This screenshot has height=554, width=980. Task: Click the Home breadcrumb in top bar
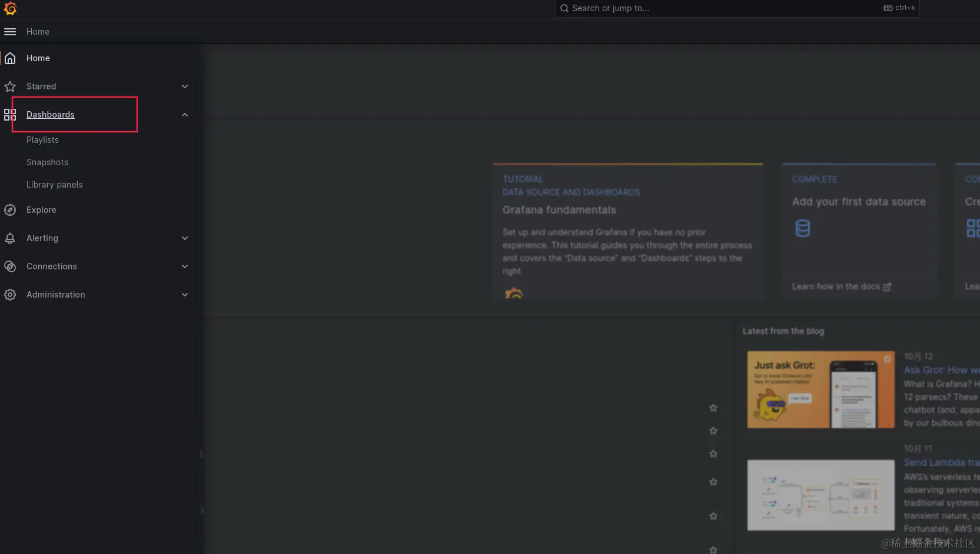click(38, 32)
